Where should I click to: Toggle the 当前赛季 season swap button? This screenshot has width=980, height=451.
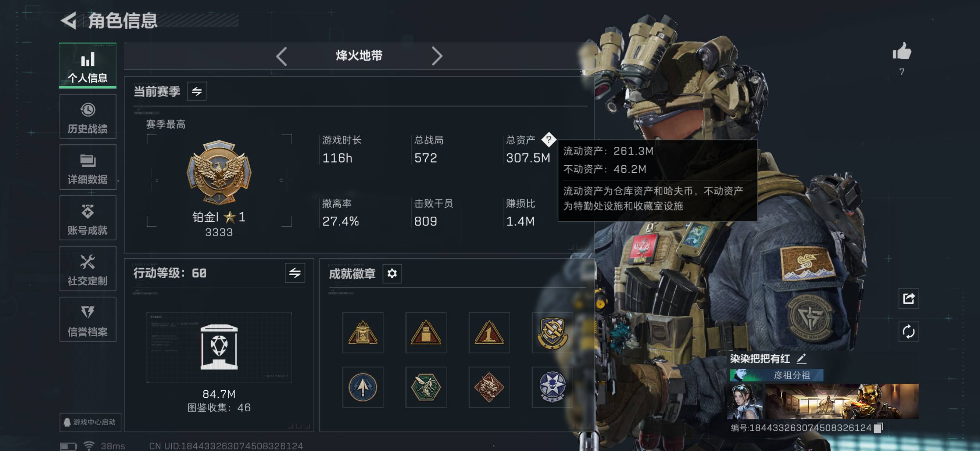197,91
